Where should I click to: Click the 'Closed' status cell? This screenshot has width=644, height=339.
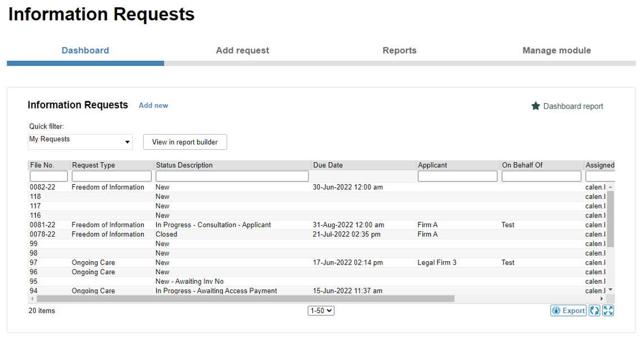coord(166,234)
